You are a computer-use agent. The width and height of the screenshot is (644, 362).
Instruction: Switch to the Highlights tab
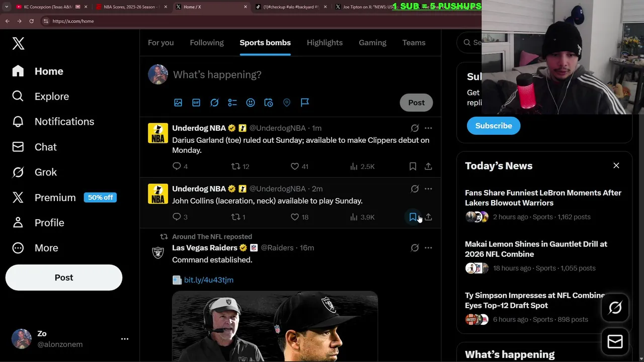[325, 43]
